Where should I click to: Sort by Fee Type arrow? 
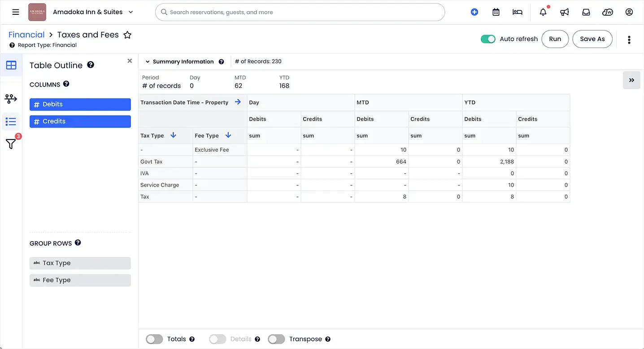[x=228, y=135]
